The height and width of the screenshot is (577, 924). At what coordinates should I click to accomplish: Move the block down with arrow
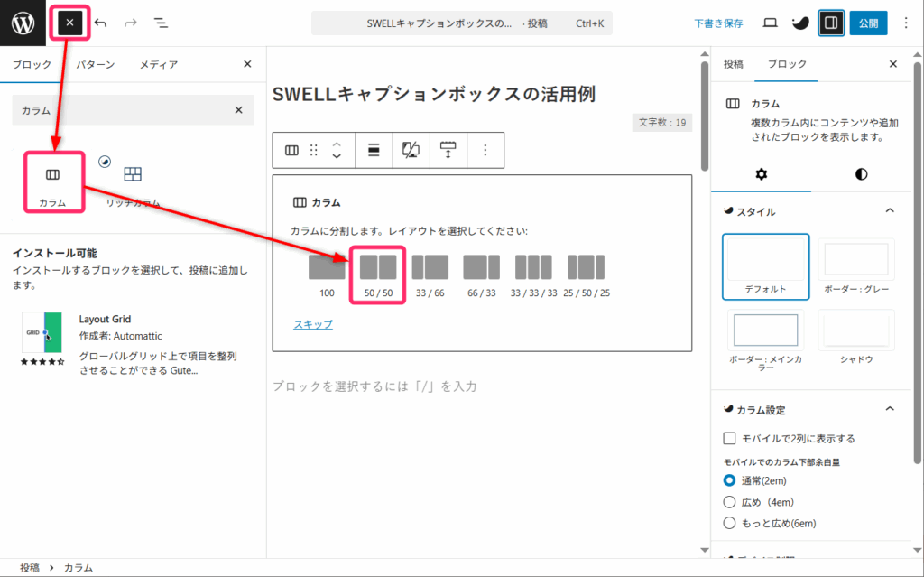[x=337, y=157]
